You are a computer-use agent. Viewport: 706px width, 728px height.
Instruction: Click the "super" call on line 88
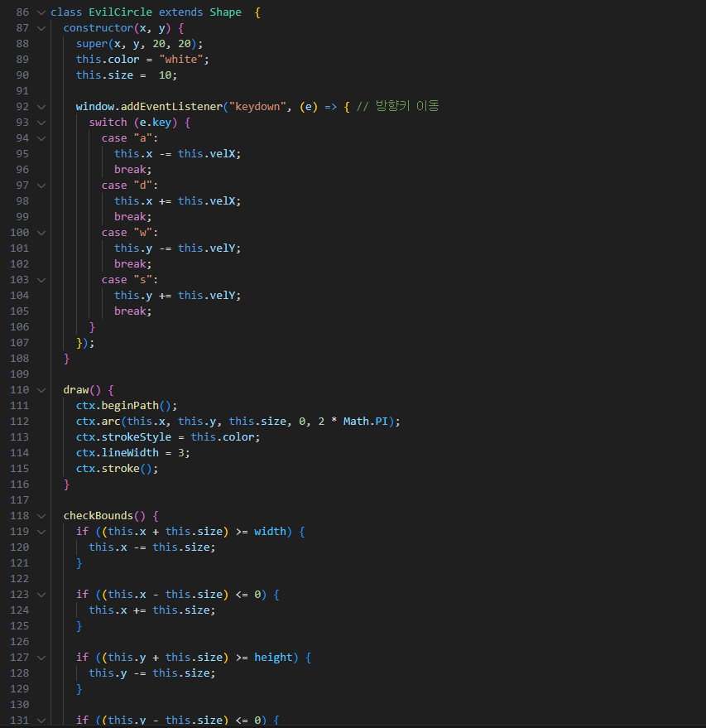[x=92, y=44]
